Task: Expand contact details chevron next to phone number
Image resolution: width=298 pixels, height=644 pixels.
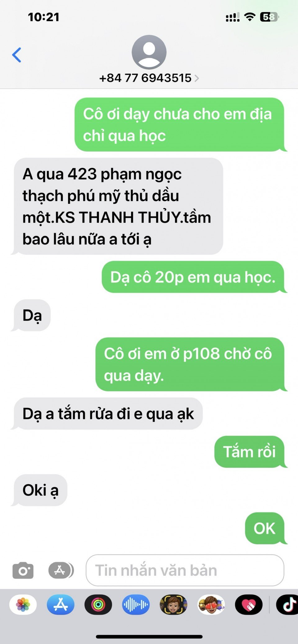Action: pos(196,78)
